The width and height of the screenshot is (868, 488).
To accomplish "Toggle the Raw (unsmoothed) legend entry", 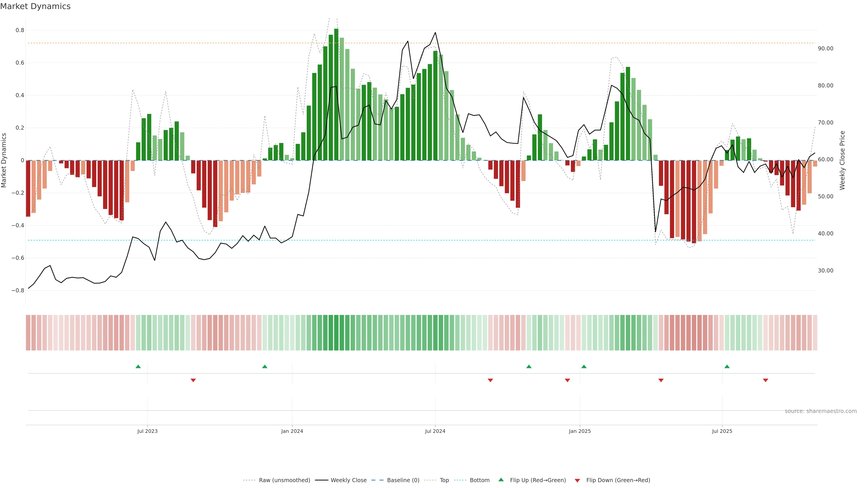I will tap(284, 480).
